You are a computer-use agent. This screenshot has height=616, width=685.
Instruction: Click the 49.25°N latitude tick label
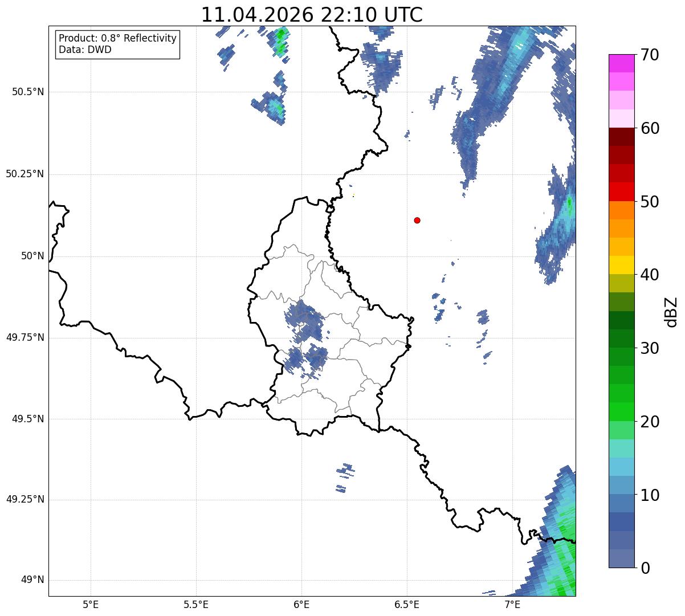(25, 500)
